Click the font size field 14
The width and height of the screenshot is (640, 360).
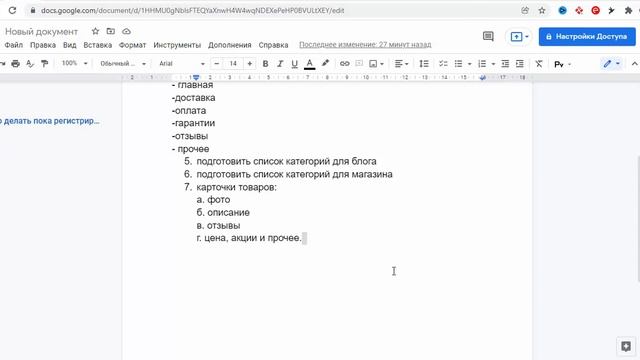[x=233, y=64]
